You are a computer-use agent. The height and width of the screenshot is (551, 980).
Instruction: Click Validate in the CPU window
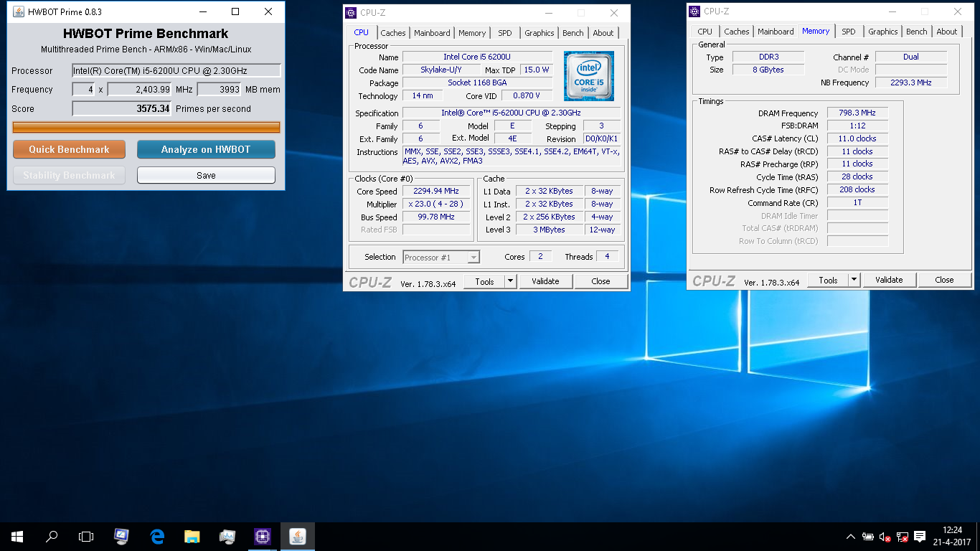click(x=545, y=281)
